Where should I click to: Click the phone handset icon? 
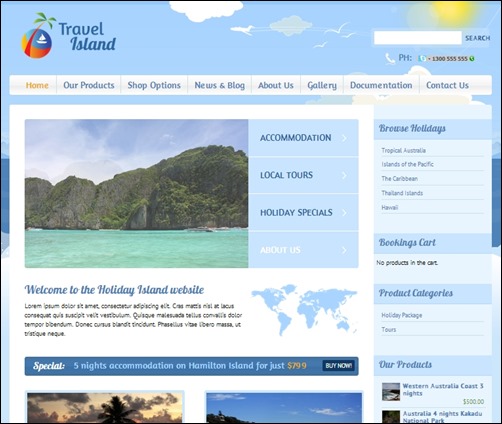pyautogui.click(x=390, y=58)
